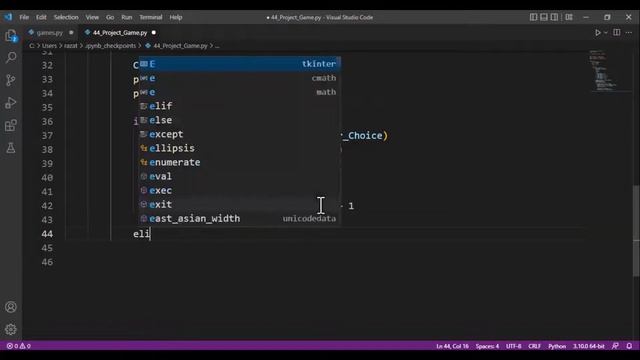Pick the exec function suggestion

tap(239, 190)
